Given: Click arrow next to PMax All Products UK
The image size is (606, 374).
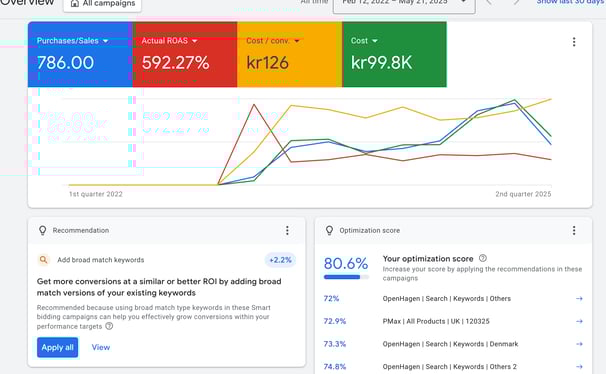Looking at the screenshot, I should click(x=579, y=321).
